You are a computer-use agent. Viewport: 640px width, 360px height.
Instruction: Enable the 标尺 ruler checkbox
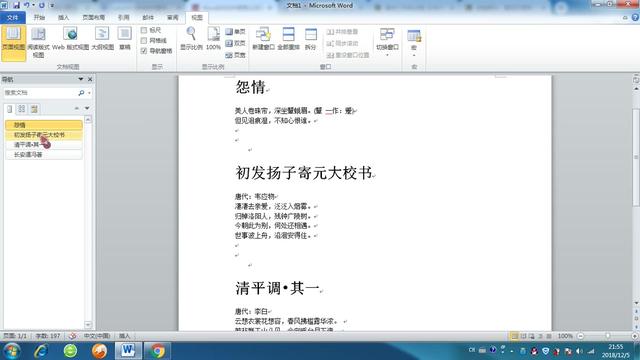click(x=144, y=30)
